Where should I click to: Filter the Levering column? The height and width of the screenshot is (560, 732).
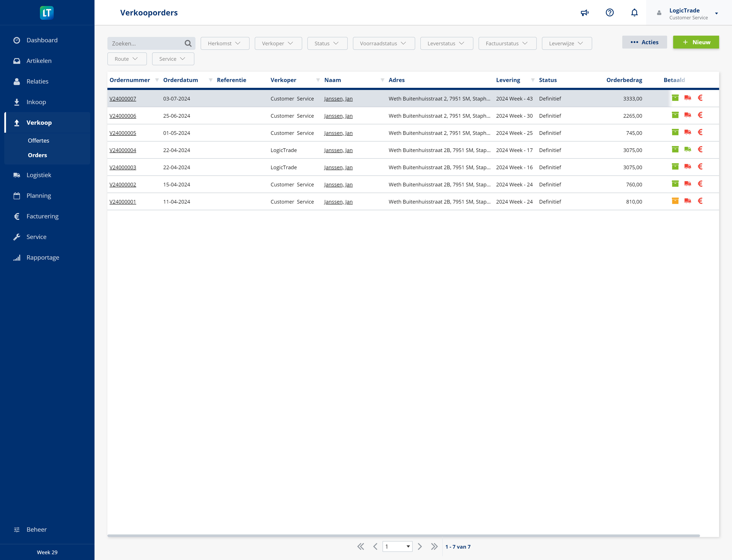coord(533,80)
